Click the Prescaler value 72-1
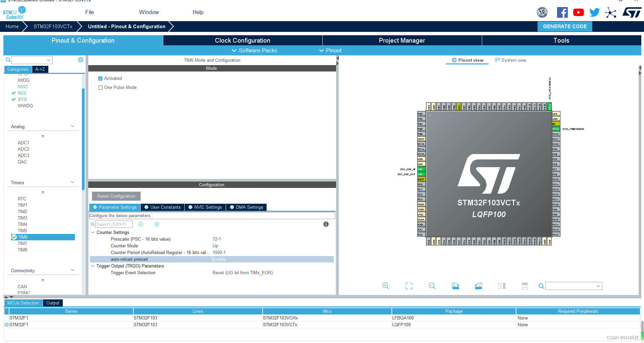Image resolution: width=644 pixels, height=343 pixels. (x=217, y=239)
